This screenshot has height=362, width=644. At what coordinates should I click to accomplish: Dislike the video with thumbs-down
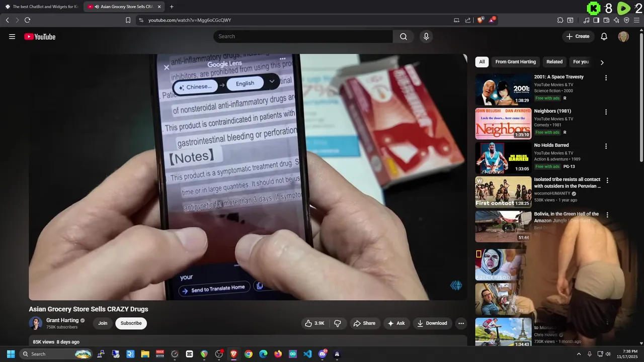click(338, 323)
